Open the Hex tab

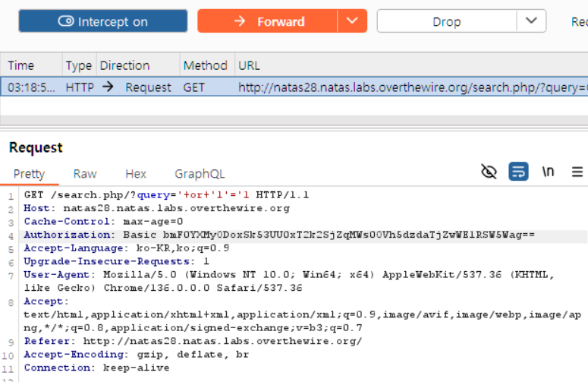click(136, 174)
